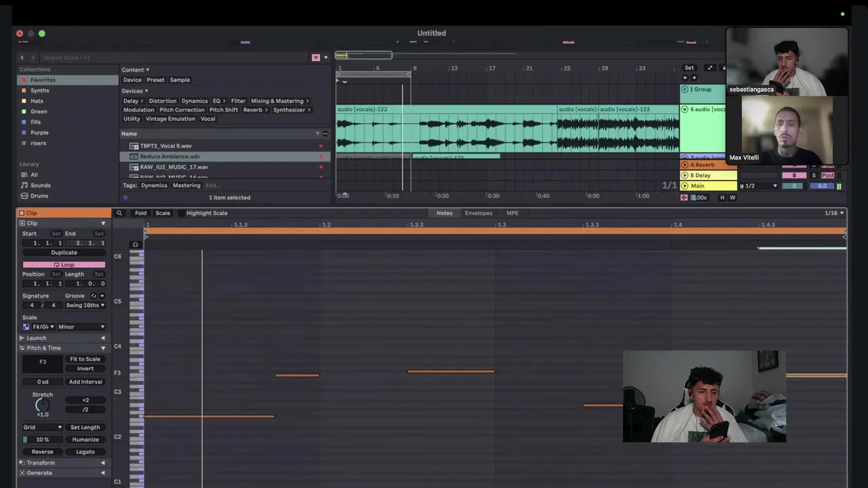Click the RAW_IU2_MUSIC_17.wav file icon

tap(134, 167)
